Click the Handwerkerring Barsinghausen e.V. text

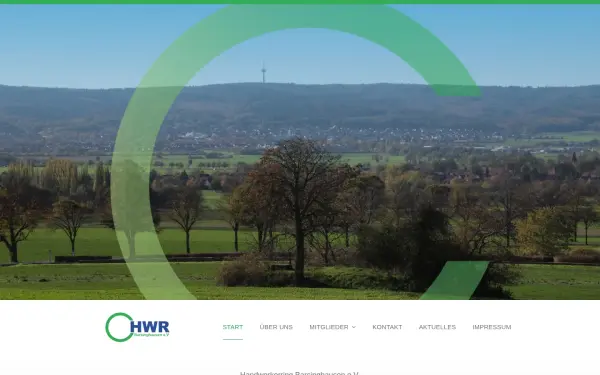[299, 373]
